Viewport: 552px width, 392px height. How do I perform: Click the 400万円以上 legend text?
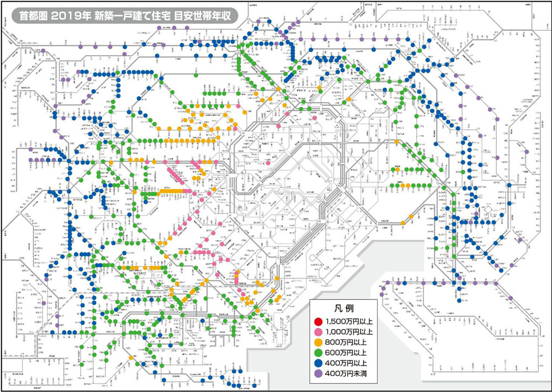(x=345, y=364)
